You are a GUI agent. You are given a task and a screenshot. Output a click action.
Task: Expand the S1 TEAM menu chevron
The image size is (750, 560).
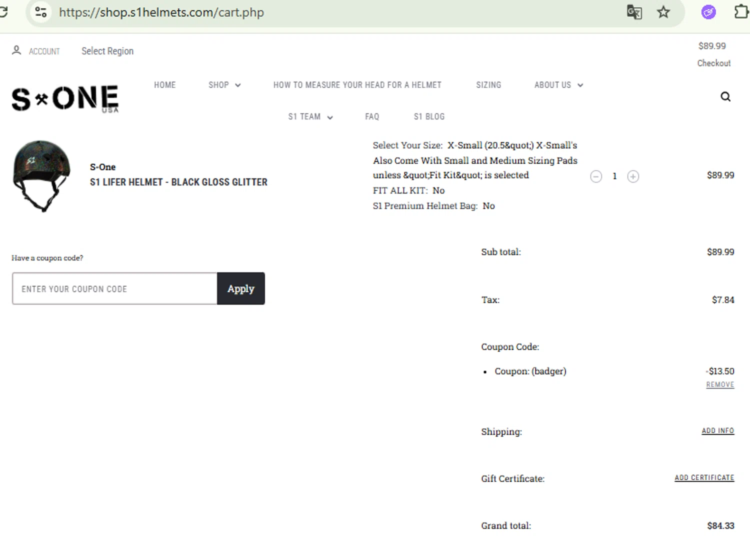(x=330, y=117)
